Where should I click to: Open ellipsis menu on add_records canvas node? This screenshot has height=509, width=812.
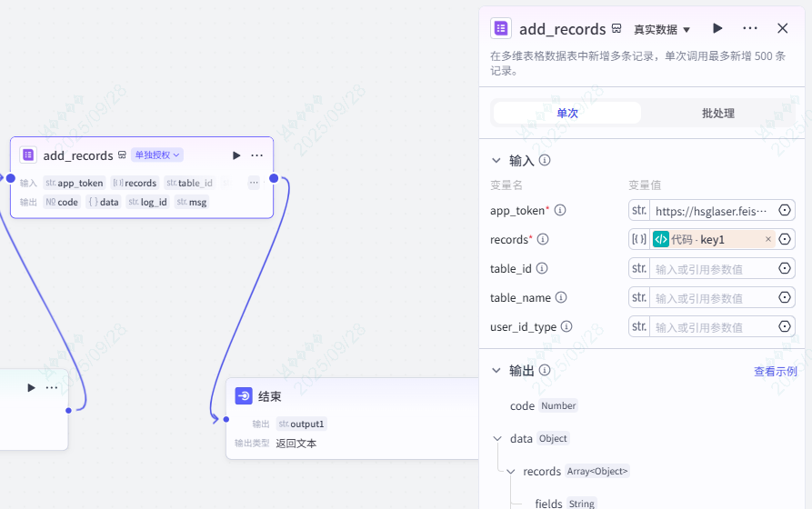[x=257, y=155]
